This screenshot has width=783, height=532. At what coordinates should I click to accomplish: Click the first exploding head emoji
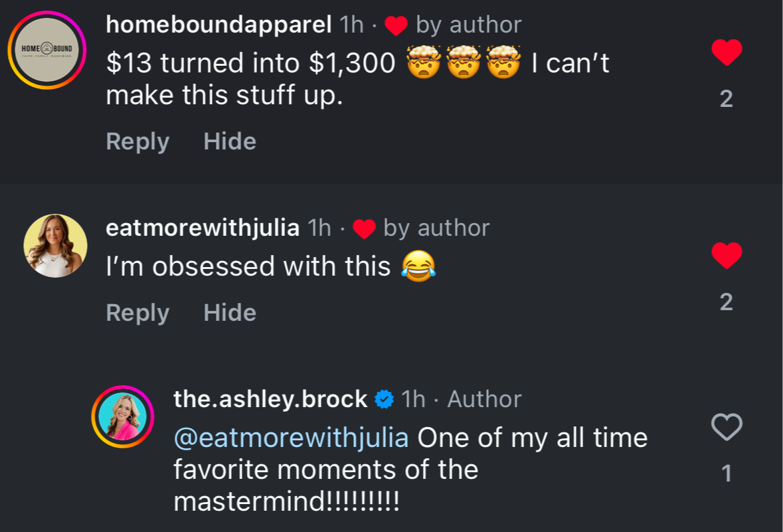pos(422,64)
